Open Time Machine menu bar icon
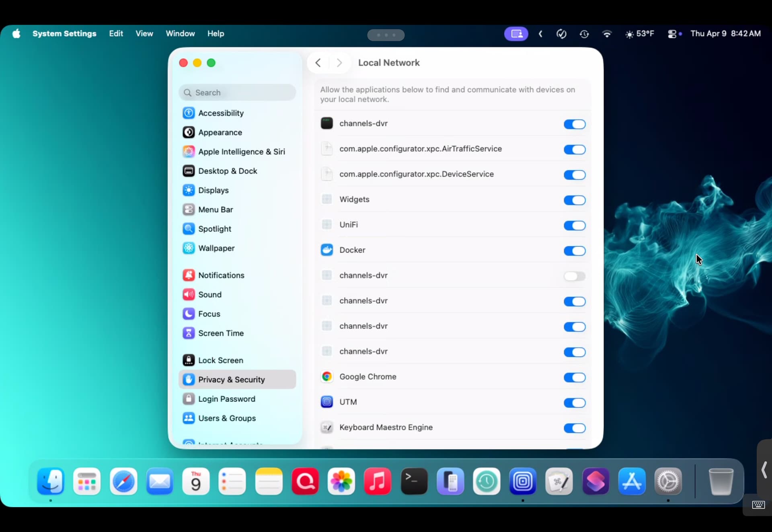772x532 pixels. [x=584, y=34]
